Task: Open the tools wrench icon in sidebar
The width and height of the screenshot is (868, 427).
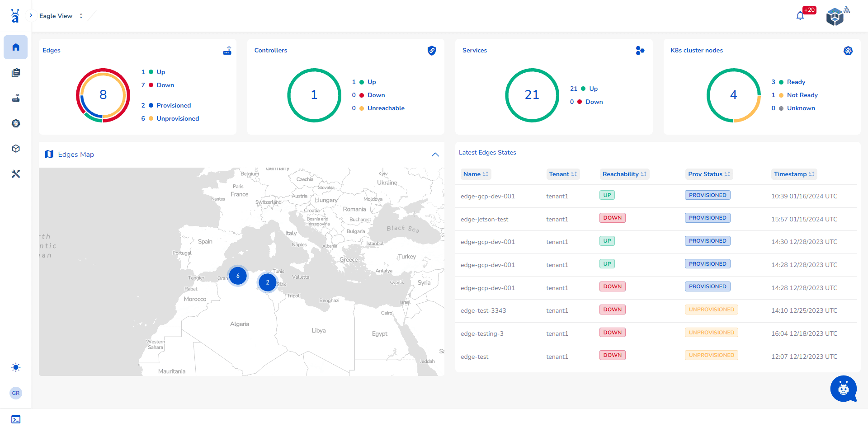Action: (16, 174)
